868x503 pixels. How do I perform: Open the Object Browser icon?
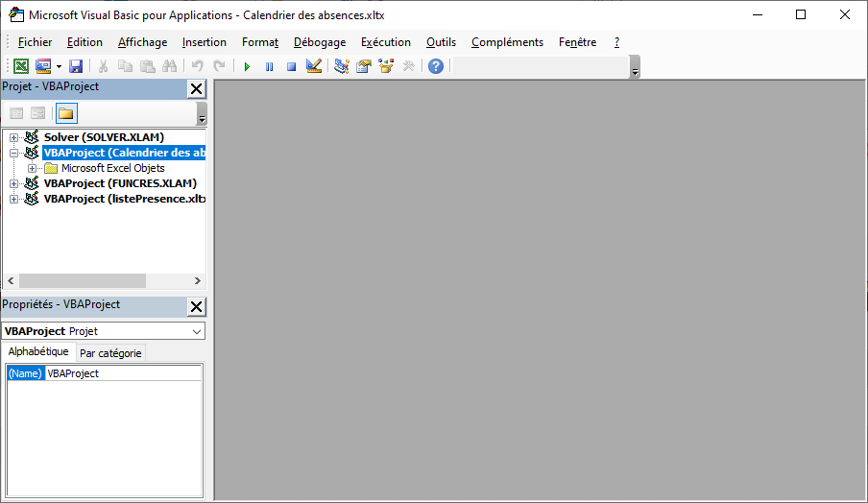[x=386, y=66]
